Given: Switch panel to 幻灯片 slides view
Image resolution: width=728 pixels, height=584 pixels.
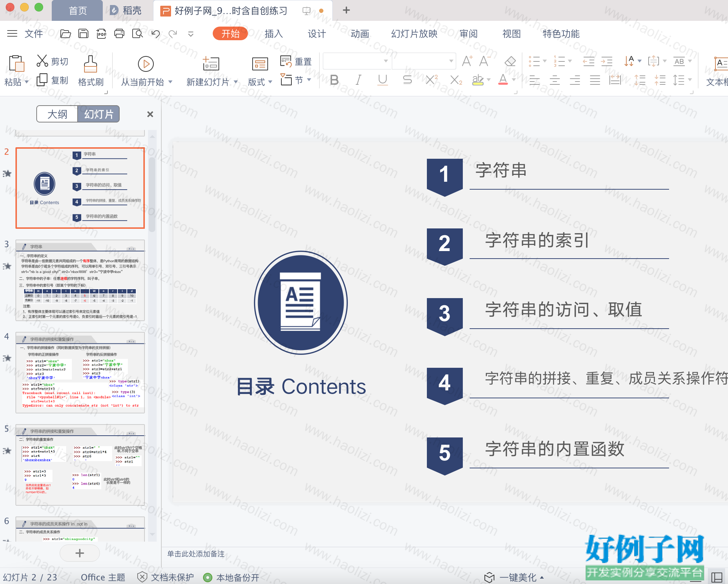Looking at the screenshot, I should click(x=98, y=114).
